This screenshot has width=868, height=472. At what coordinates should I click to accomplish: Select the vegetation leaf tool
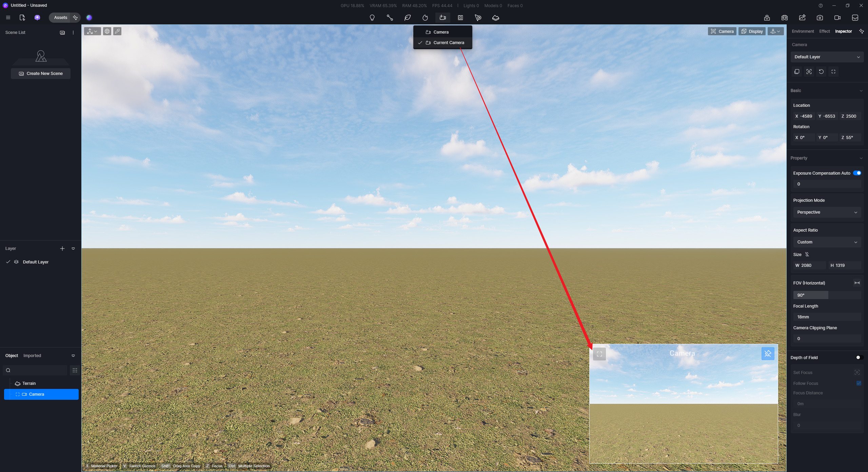click(408, 18)
